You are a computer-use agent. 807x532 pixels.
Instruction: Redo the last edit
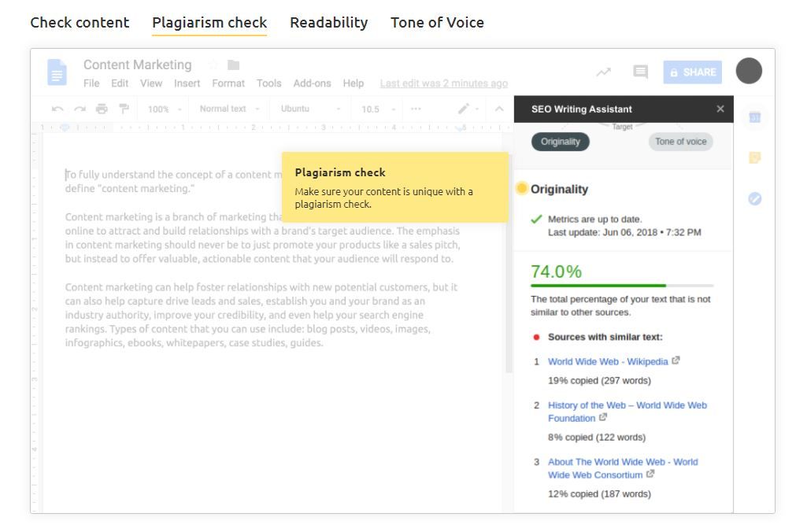[x=80, y=109]
